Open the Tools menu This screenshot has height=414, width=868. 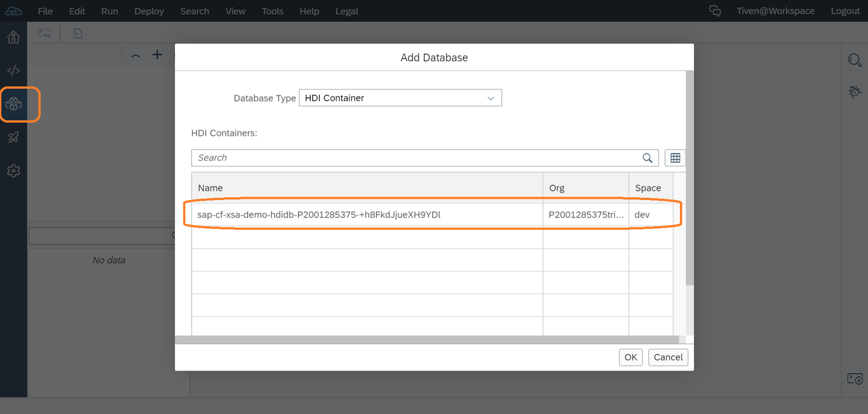[273, 11]
